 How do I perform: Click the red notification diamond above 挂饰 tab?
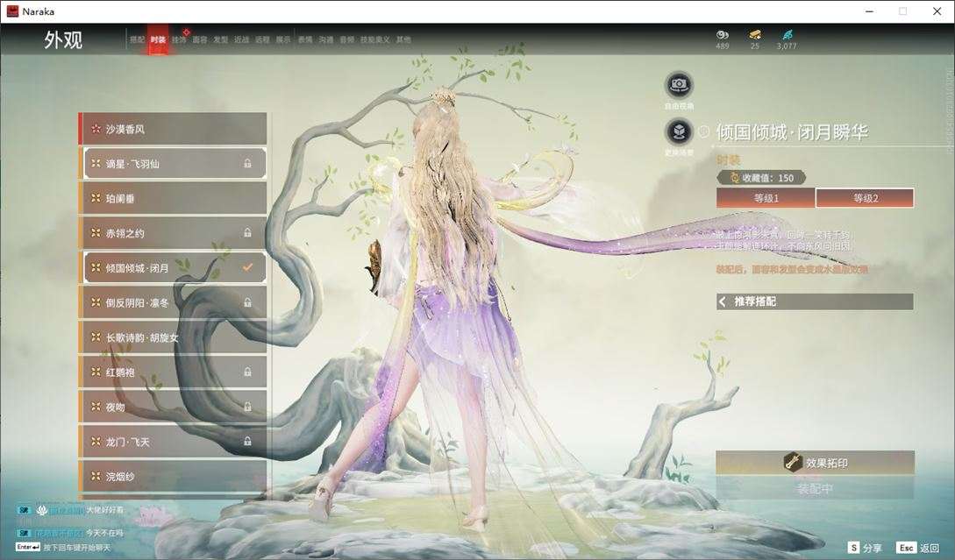tap(187, 32)
